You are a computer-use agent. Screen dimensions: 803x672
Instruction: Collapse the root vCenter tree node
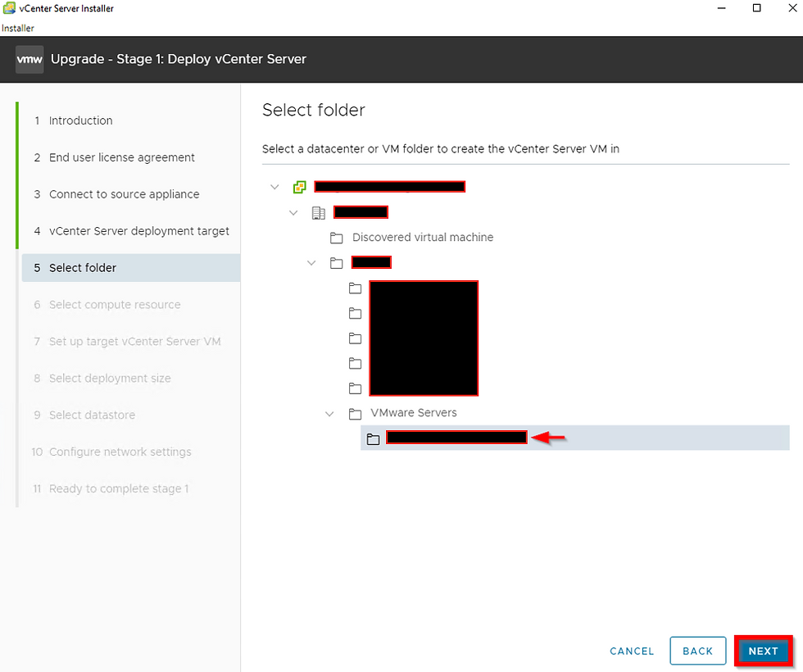click(x=275, y=187)
